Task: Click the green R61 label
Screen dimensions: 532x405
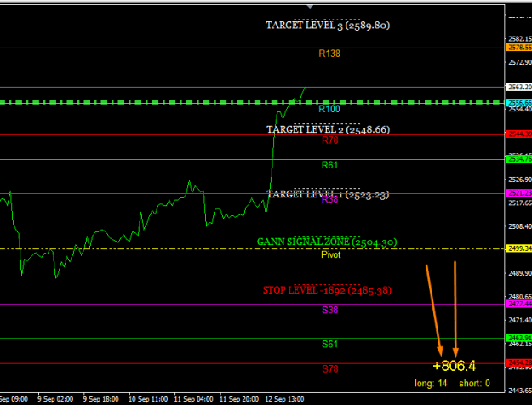Action: [x=329, y=165]
